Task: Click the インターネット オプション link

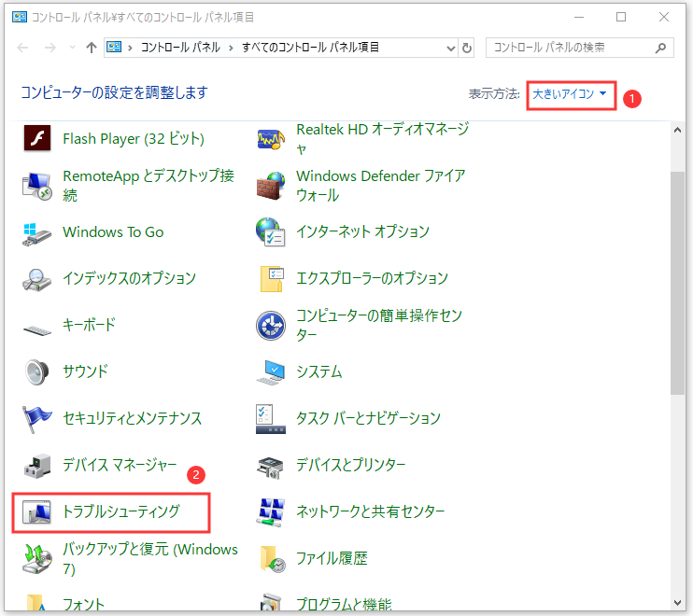Action: click(362, 231)
